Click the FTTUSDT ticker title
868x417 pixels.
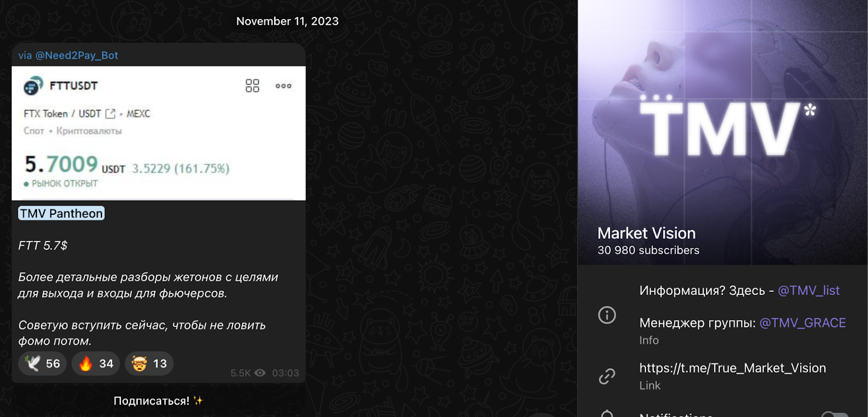coord(74,86)
